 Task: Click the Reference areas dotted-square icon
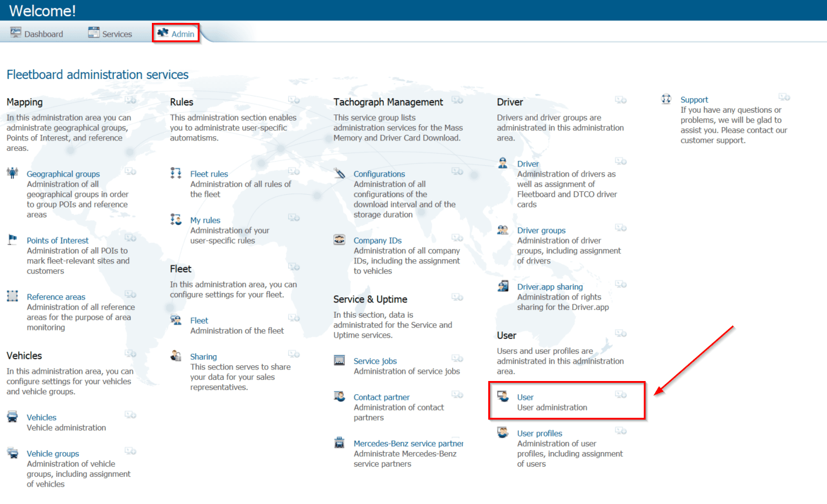(12, 296)
